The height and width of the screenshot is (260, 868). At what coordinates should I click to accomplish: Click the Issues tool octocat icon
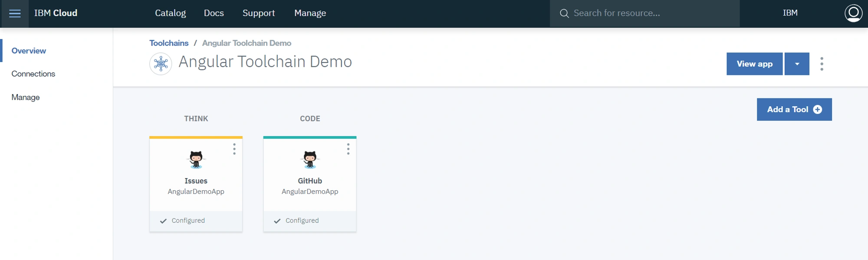tap(196, 159)
